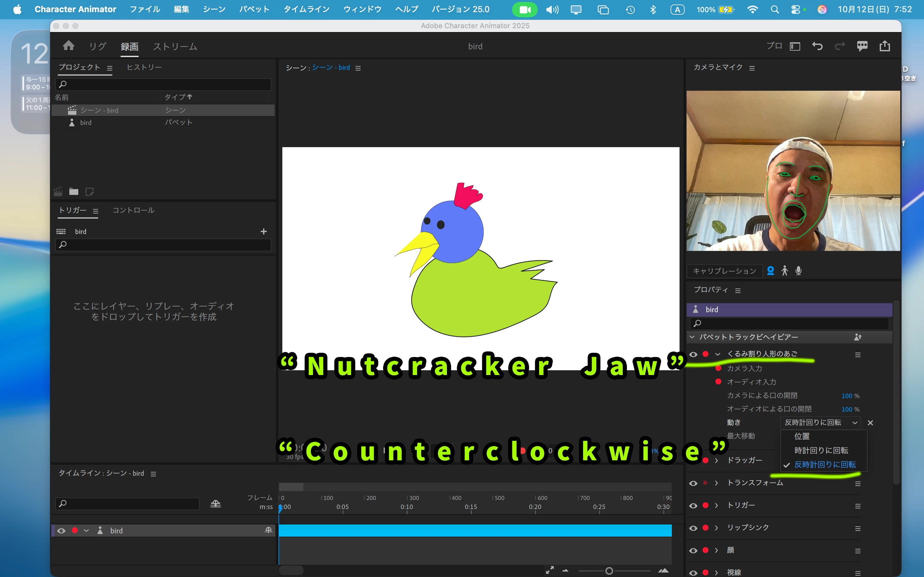924x577 pixels.
Task: Click the speech bubble feedback icon
Action: tap(862, 46)
